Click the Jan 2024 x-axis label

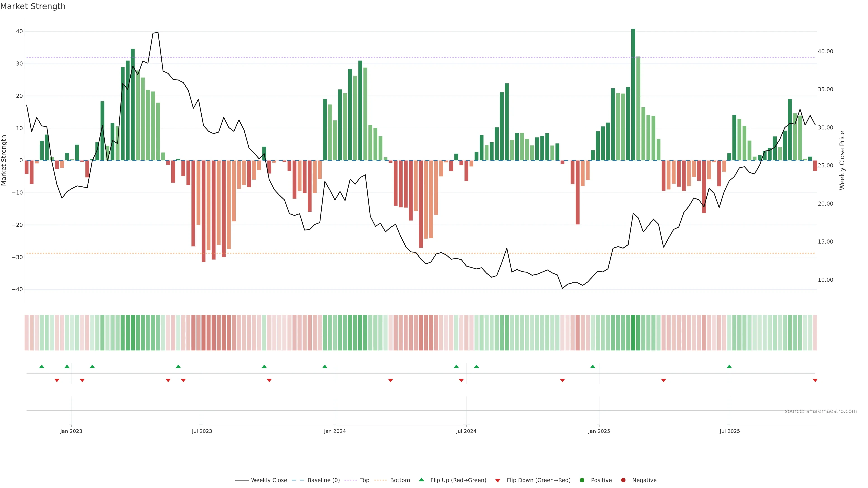tap(335, 431)
